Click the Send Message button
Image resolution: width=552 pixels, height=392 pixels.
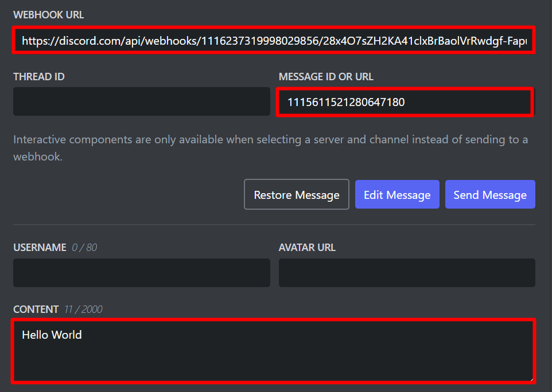(490, 194)
